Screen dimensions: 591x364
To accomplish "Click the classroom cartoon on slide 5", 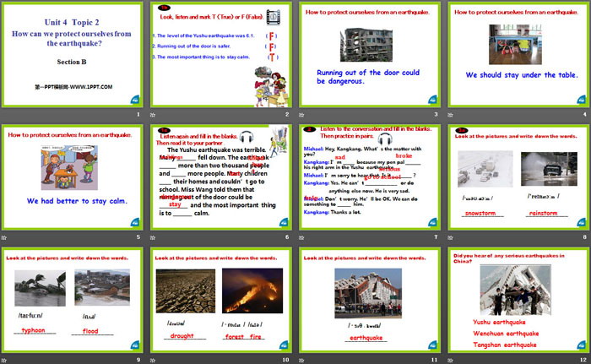I will click(x=69, y=167).
